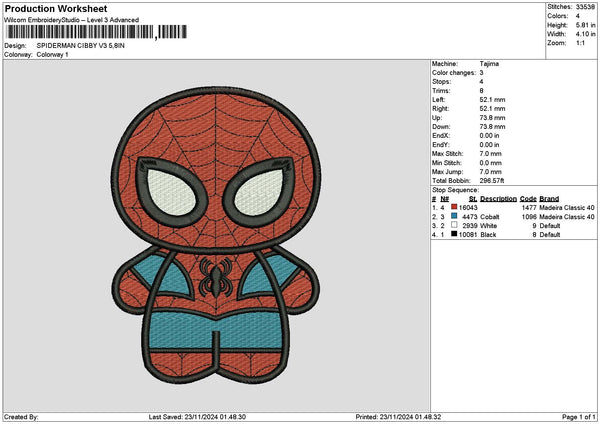The image size is (600, 424).
Task: Click the Stop Sequence heading
Action: [x=455, y=188]
